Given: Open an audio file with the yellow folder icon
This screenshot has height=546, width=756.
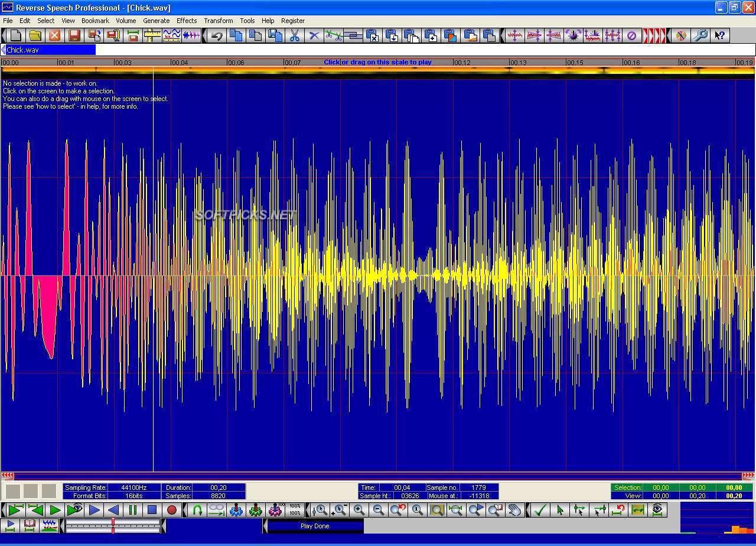Looking at the screenshot, I should pyautogui.click(x=35, y=35).
